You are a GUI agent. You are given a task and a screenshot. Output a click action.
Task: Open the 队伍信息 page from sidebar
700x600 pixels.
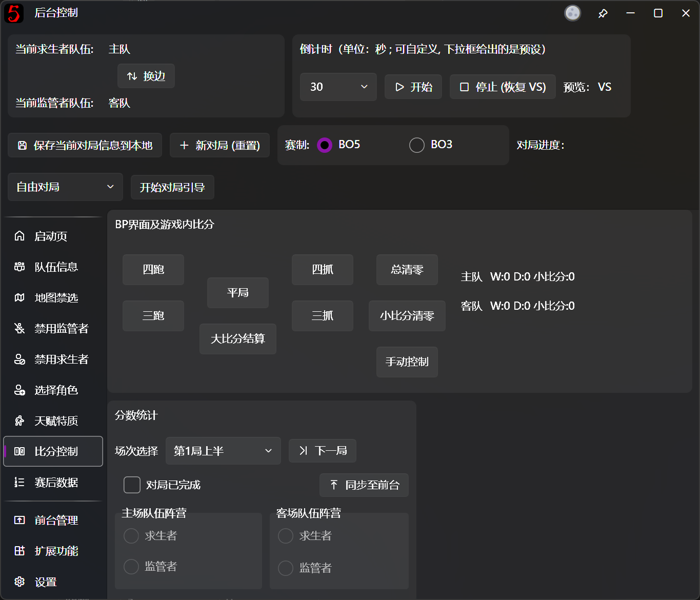click(56, 267)
